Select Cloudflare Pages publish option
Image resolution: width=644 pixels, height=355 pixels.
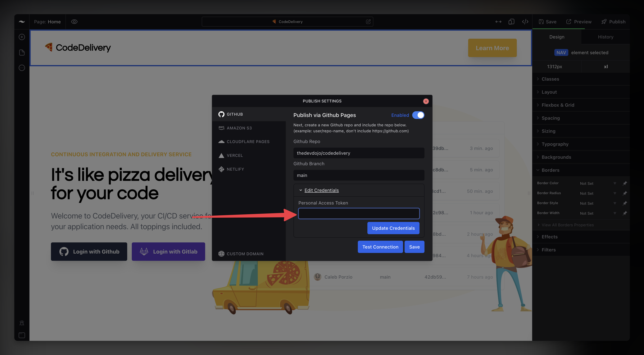click(249, 142)
